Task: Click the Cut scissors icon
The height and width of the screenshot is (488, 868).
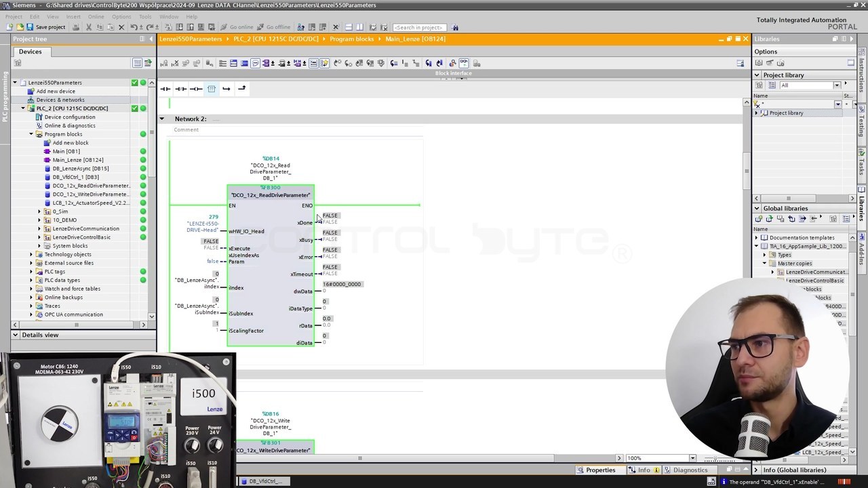Action: click(x=88, y=27)
